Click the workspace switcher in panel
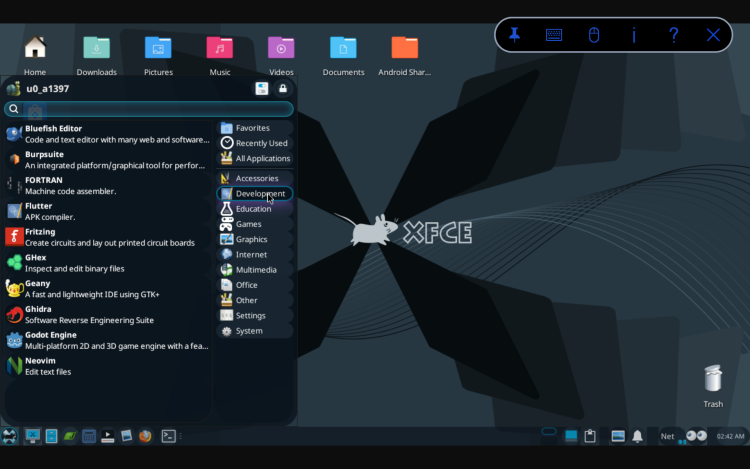The image size is (750, 469). coord(549,432)
